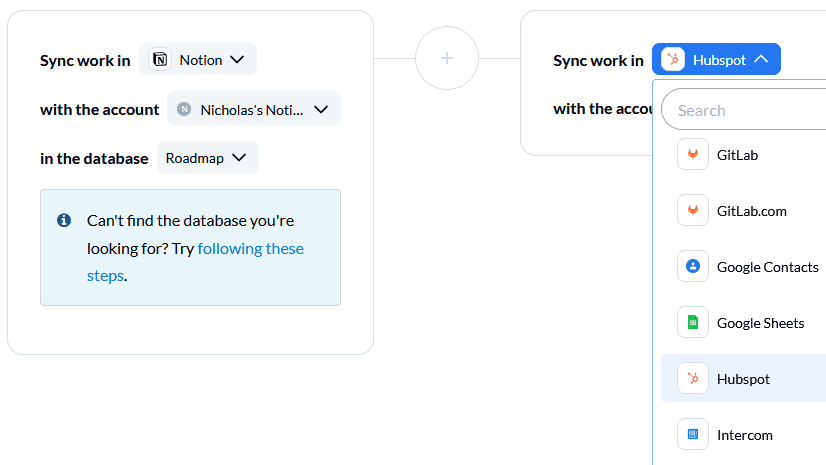Image resolution: width=826 pixels, height=465 pixels.
Task: Click the Intercom blue icon
Action: [x=693, y=434]
